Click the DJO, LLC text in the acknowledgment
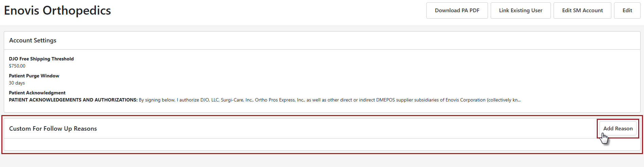 click(x=209, y=100)
